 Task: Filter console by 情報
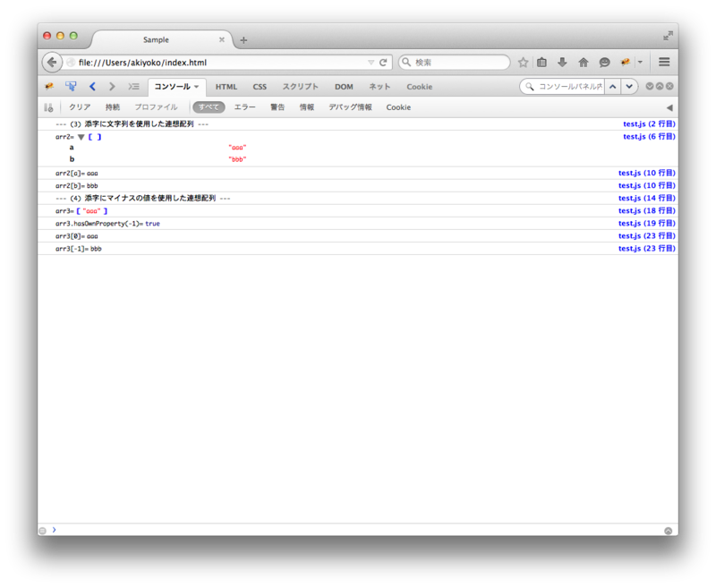coord(307,107)
